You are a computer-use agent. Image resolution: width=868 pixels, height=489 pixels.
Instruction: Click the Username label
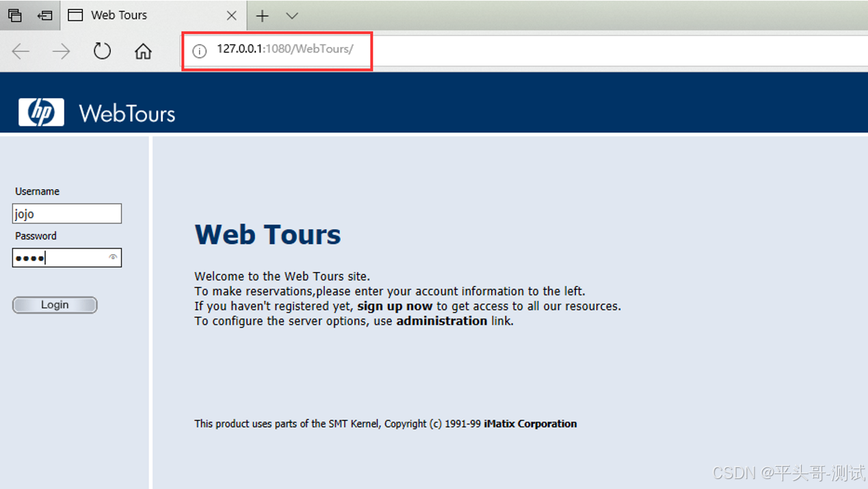tap(37, 192)
